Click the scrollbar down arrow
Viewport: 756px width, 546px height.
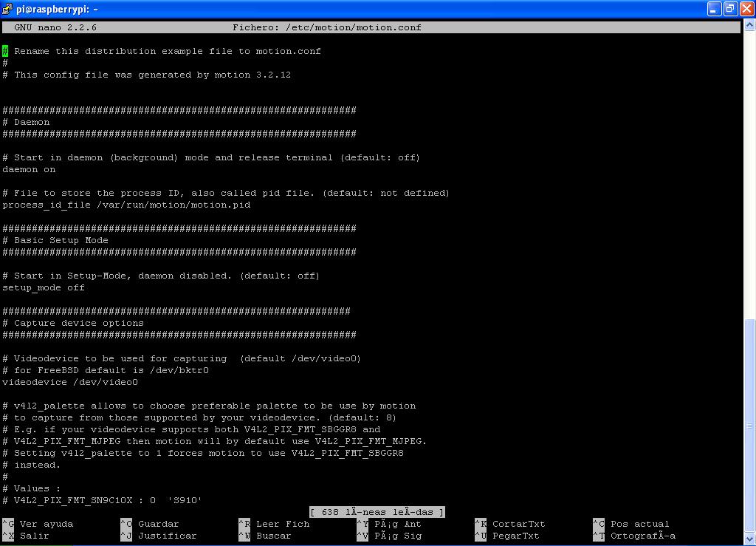pyautogui.click(x=749, y=539)
